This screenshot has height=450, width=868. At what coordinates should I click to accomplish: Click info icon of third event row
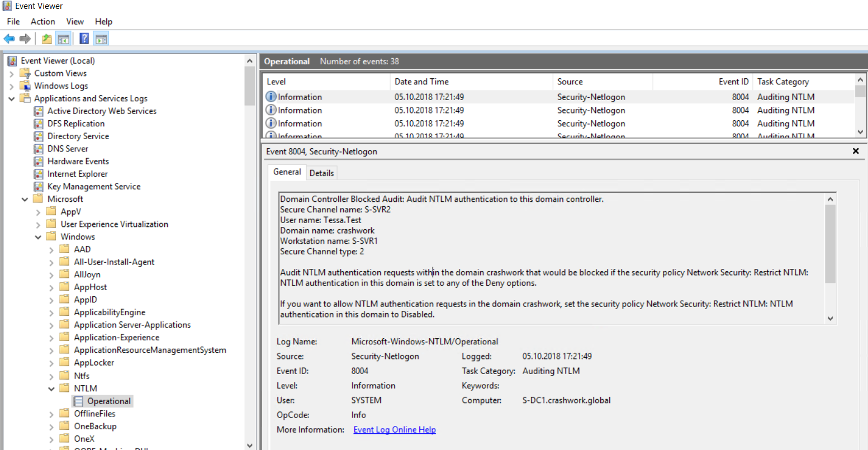271,124
